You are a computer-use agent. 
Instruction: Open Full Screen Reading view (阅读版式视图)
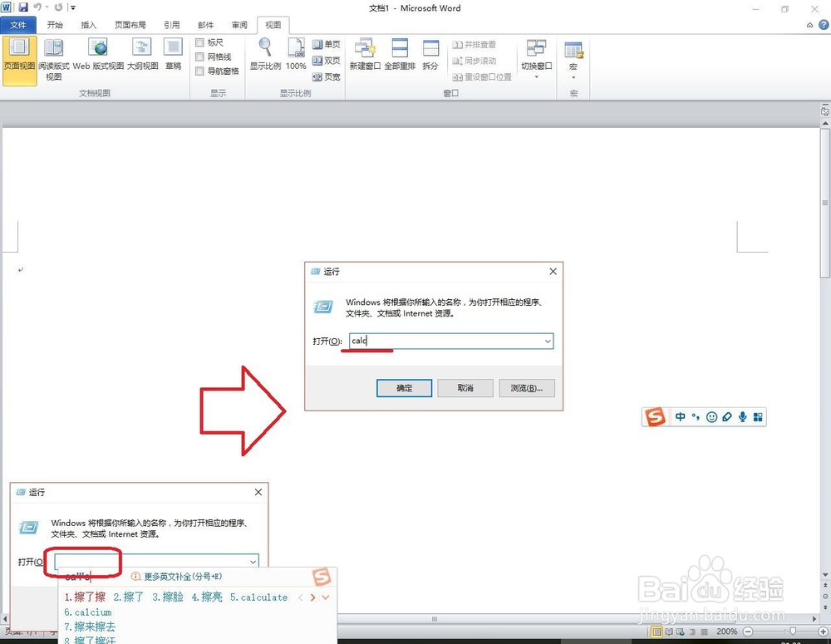(53, 60)
